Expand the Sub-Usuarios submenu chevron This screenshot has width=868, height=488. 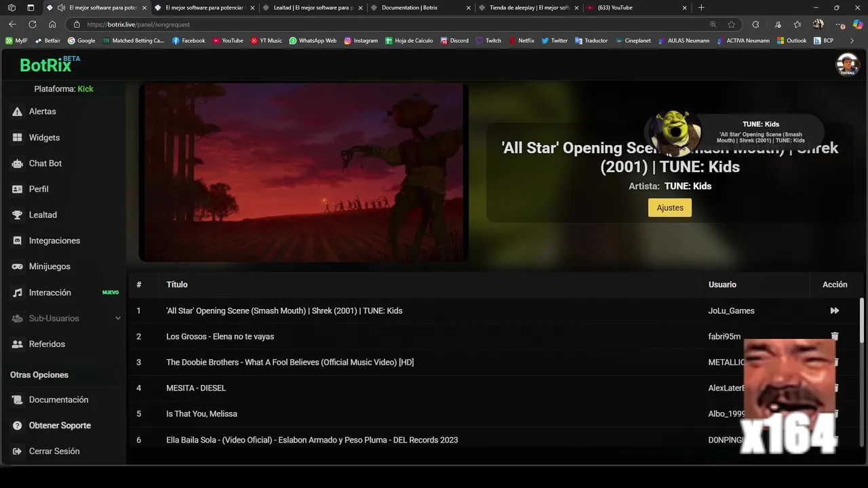(x=118, y=319)
